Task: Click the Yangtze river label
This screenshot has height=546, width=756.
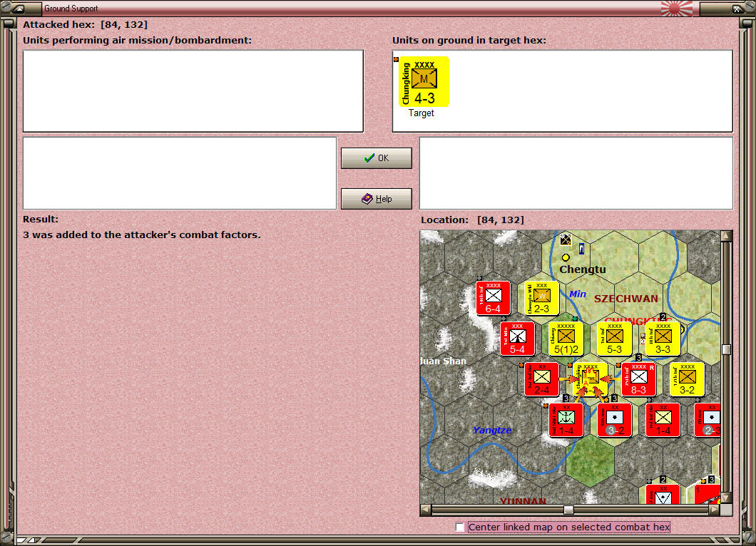Action: click(x=492, y=431)
